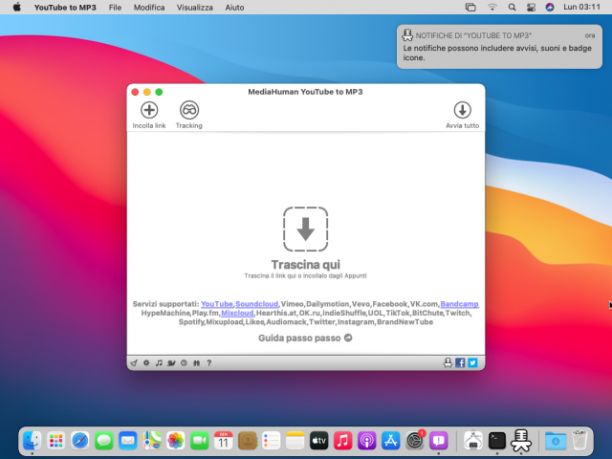Screen dimensions: 612x459
Task: Click the Incolla link plus icon
Action: pyautogui.click(x=149, y=110)
